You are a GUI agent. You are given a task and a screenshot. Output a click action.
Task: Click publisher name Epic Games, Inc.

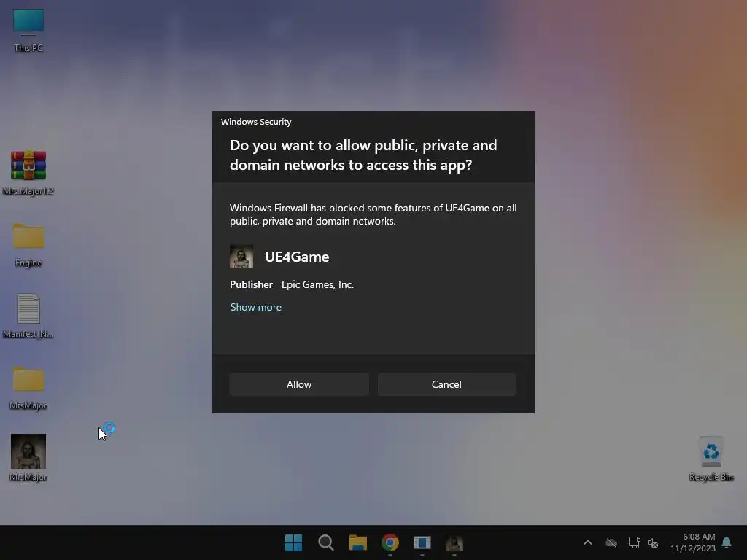(x=317, y=285)
